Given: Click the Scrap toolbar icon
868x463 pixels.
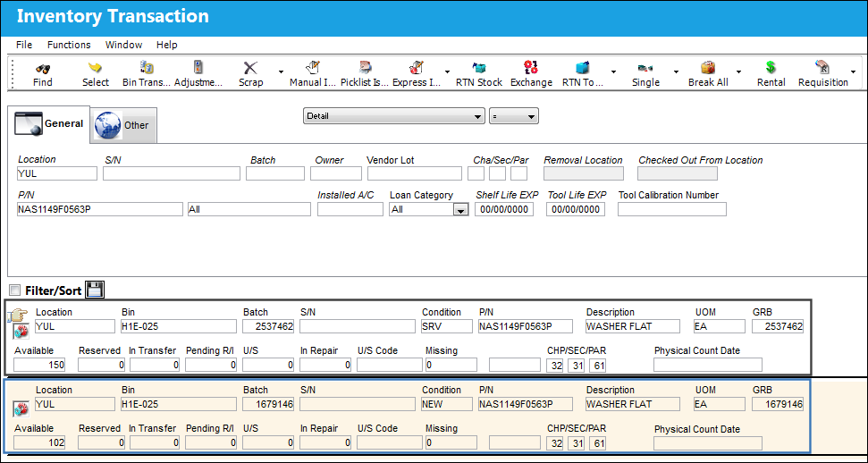Looking at the screenshot, I should coord(251,68).
